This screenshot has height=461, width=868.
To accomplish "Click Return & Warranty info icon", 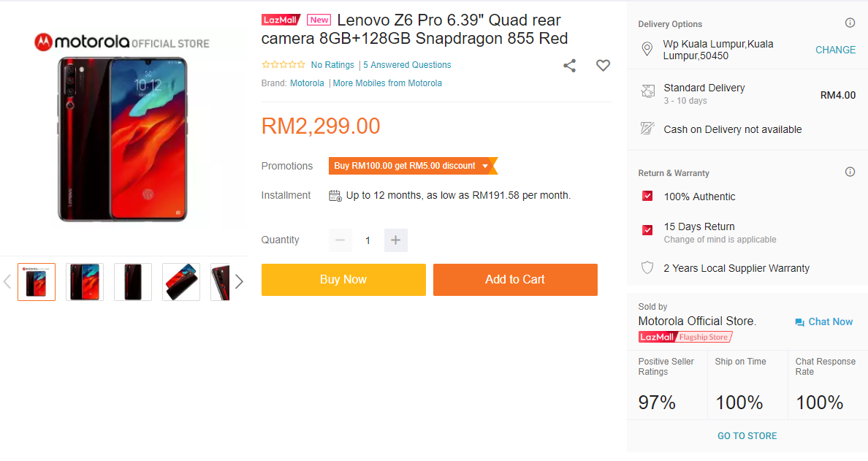I will 850,172.
